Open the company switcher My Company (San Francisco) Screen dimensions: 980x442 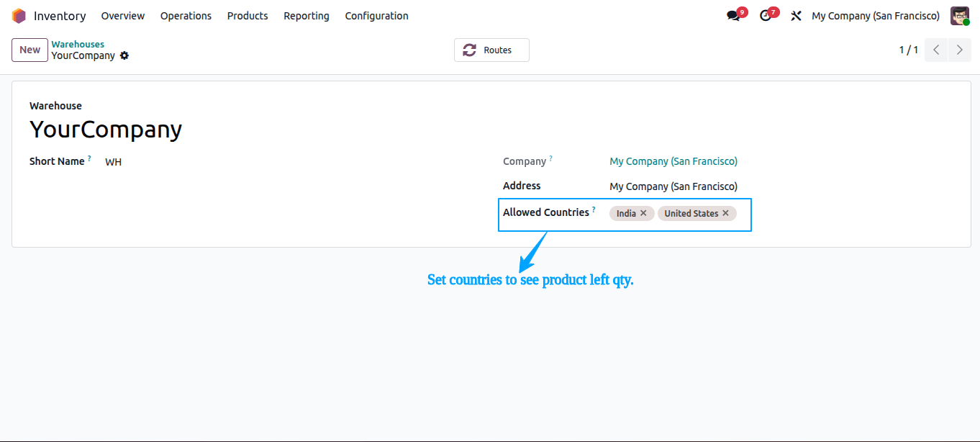(x=876, y=16)
